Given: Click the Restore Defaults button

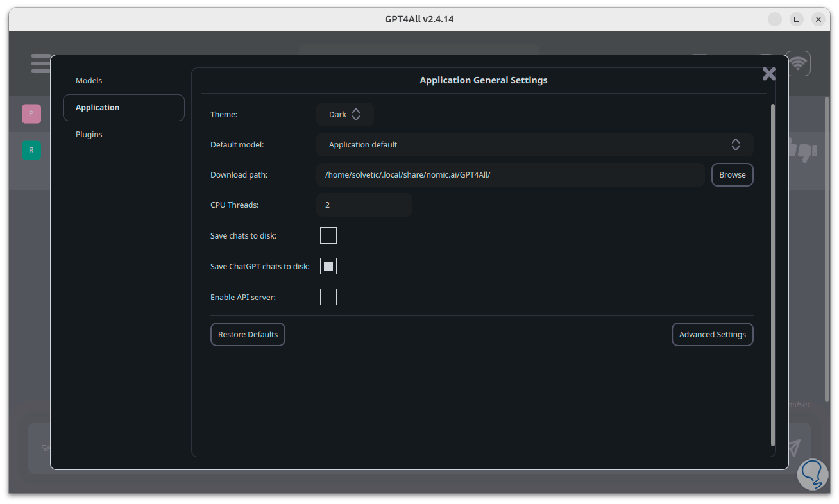Looking at the screenshot, I should click(x=248, y=334).
